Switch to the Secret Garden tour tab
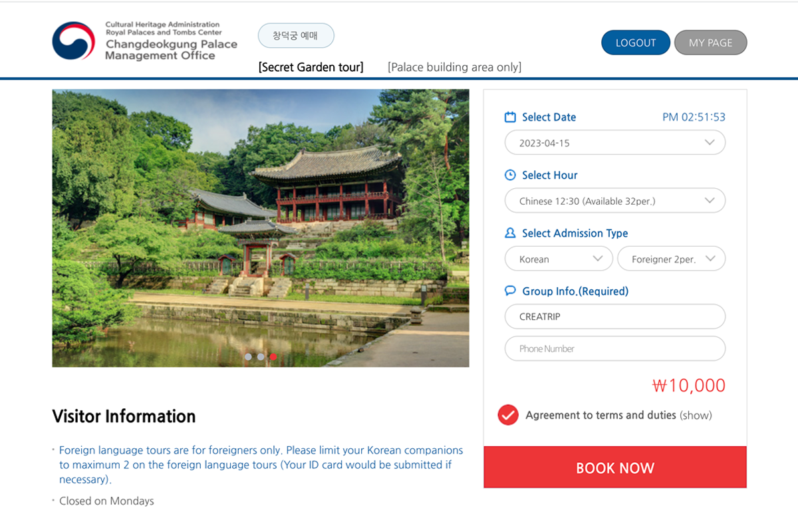This screenshot has width=798, height=532. pos(311,67)
